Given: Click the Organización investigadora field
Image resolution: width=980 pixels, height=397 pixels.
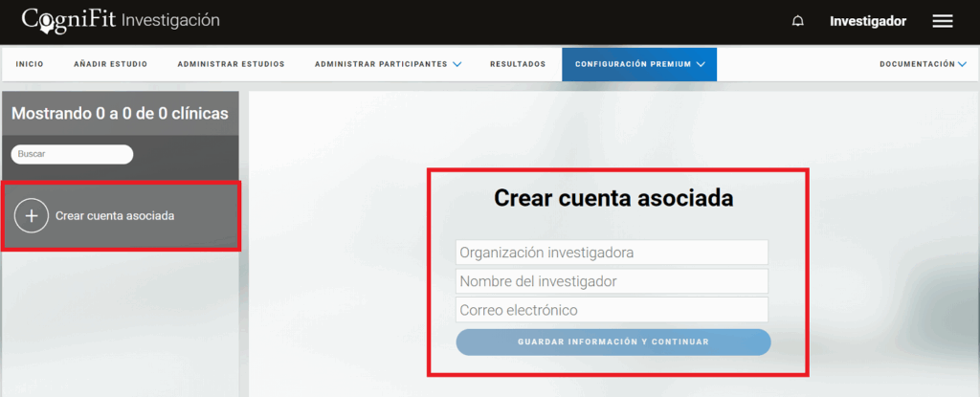Looking at the screenshot, I should pyautogui.click(x=612, y=253).
